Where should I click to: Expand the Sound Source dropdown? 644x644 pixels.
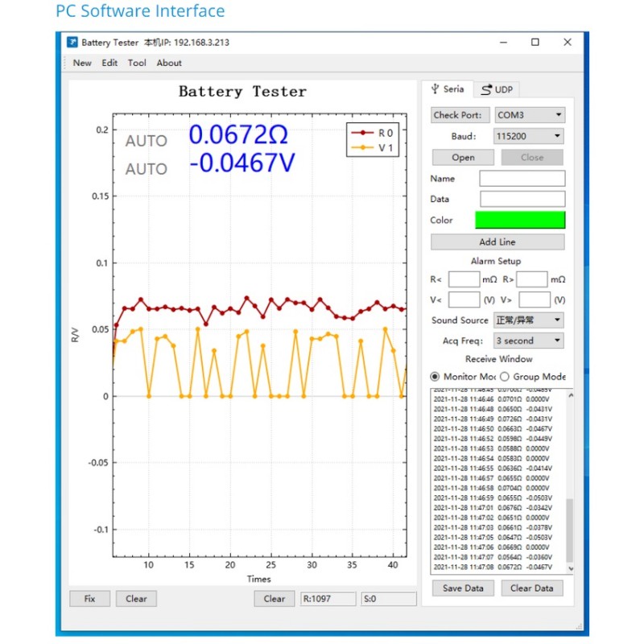(529, 320)
